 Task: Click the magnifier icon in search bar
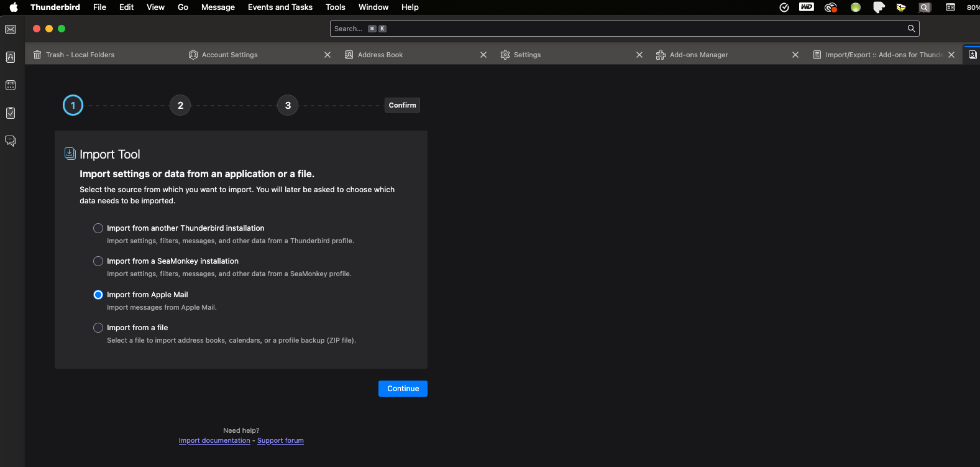[911, 29]
